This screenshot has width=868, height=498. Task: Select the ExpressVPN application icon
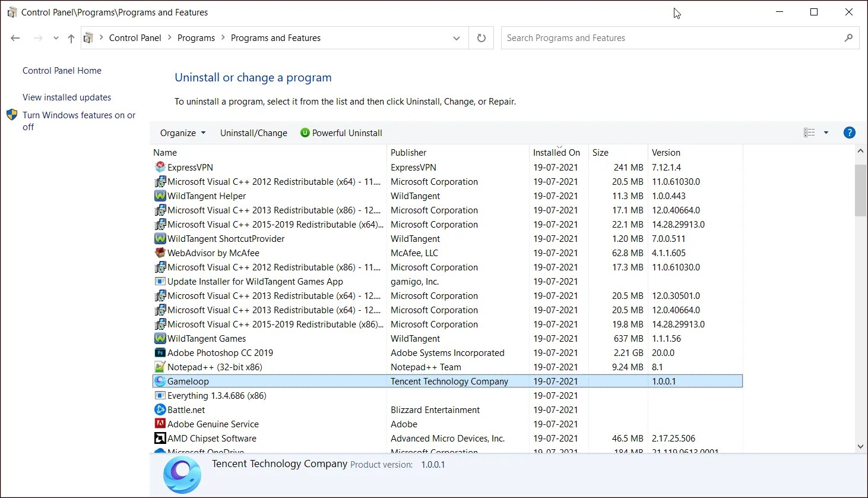click(x=160, y=167)
